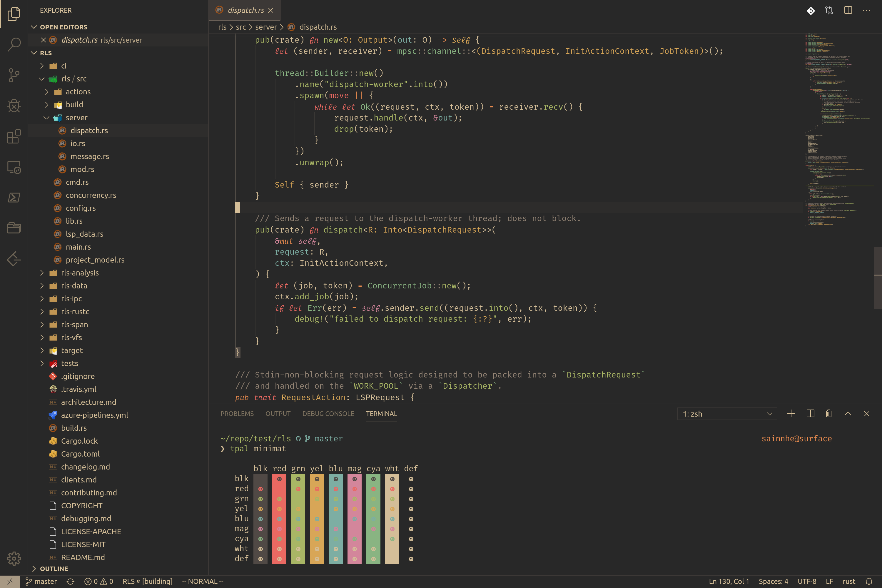This screenshot has width=882, height=588.
Task: Switch to the Output tab
Action: 278,414
